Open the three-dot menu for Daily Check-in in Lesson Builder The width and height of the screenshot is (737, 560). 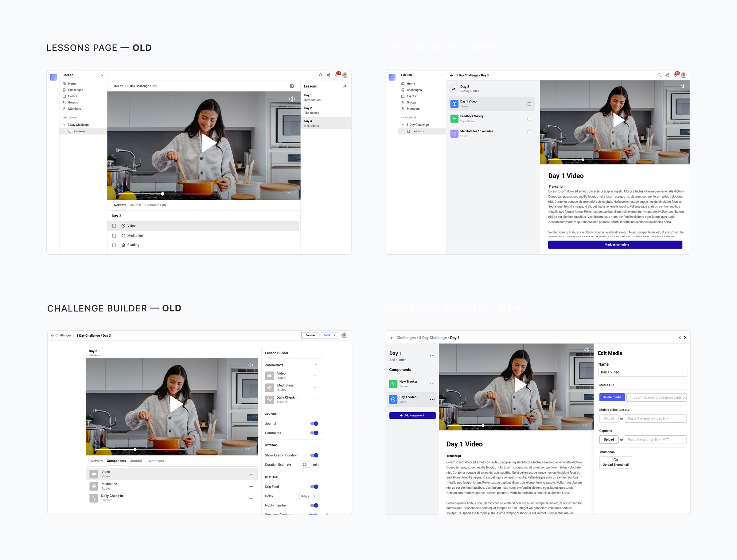[315, 400]
